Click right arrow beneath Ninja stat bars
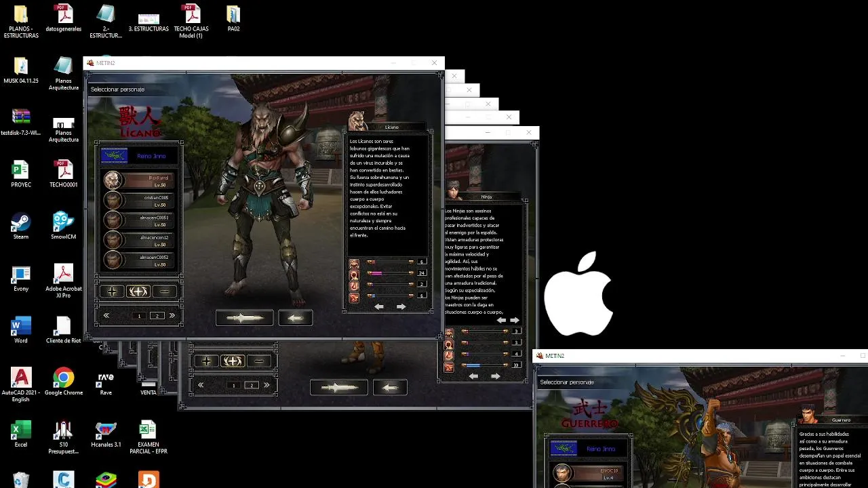Viewport: 868px width, 488px height. [x=496, y=376]
